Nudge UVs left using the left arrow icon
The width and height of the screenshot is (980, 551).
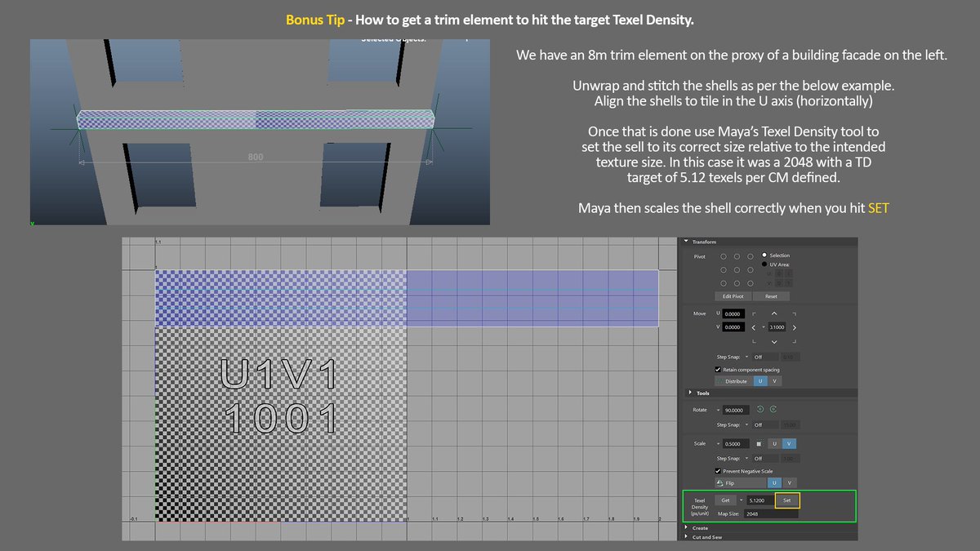[x=754, y=327]
